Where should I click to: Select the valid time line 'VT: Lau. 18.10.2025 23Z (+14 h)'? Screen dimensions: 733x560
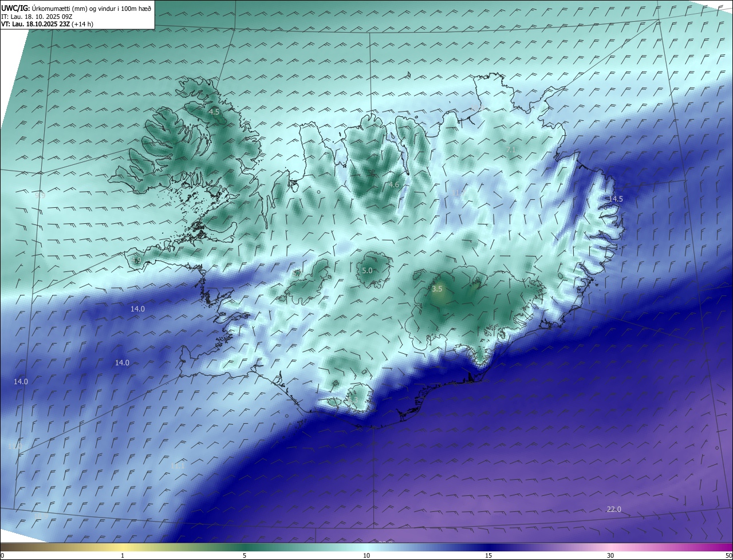[48, 24]
